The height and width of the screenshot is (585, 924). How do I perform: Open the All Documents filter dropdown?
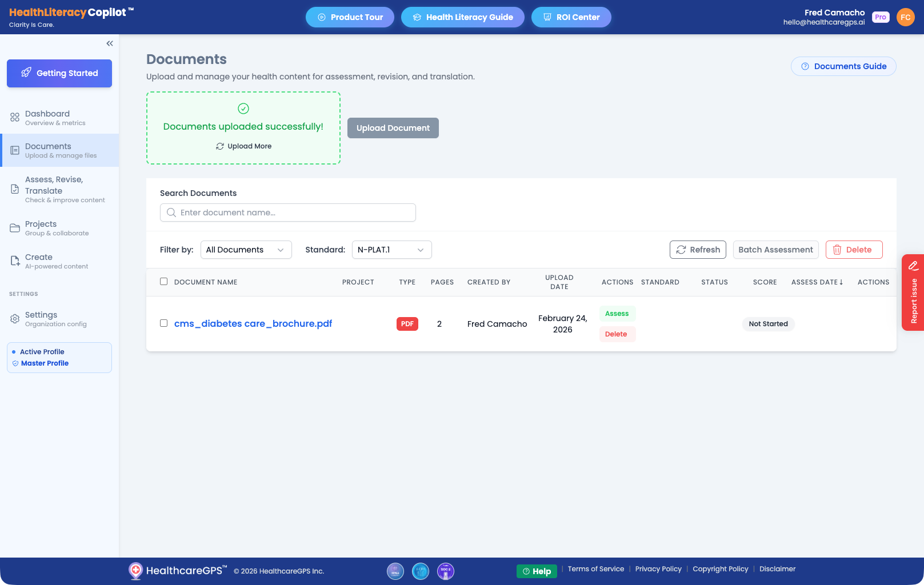[x=246, y=250]
